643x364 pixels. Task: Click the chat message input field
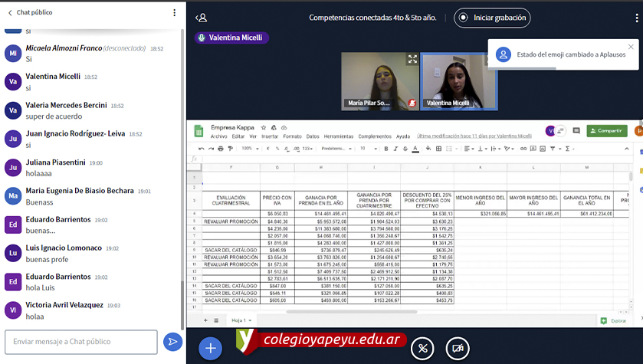click(x=81, y=342)
